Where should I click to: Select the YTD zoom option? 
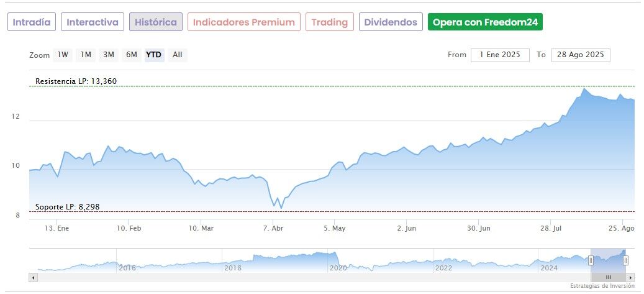point(153,55)
